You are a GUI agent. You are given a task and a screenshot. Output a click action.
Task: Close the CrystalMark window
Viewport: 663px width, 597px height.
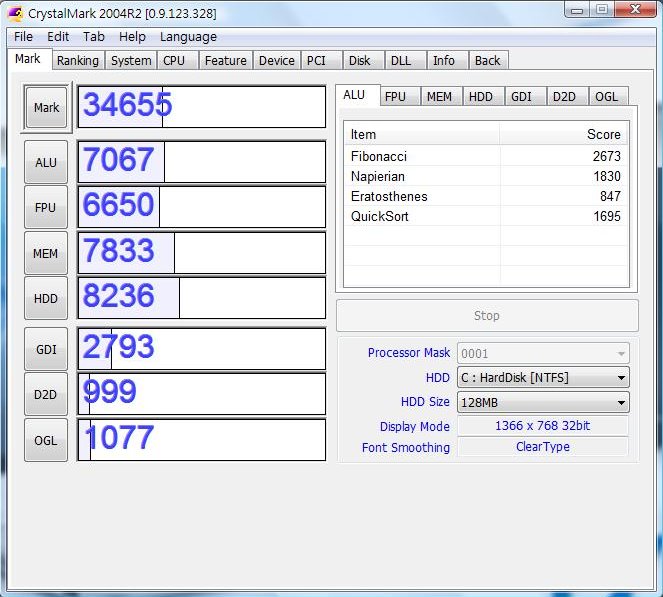point(635,9)
